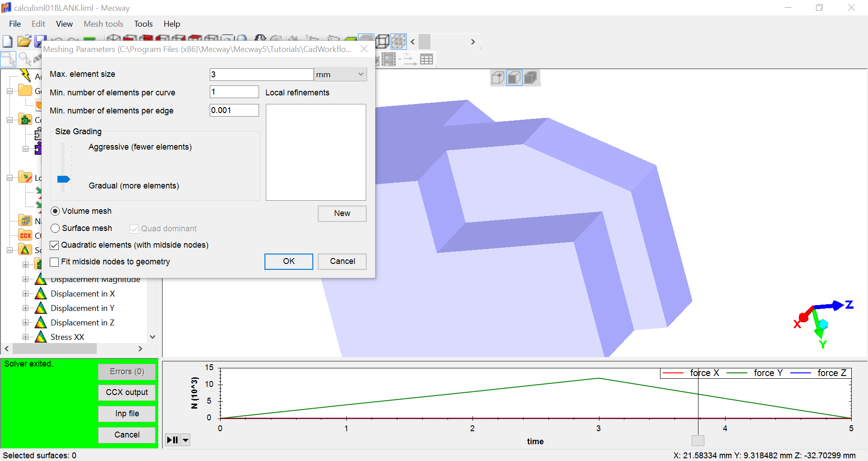Viewport: 868px width, 461px height.
Task: Click the Stress XX contour icon
Action: click(x=41, y=337)
